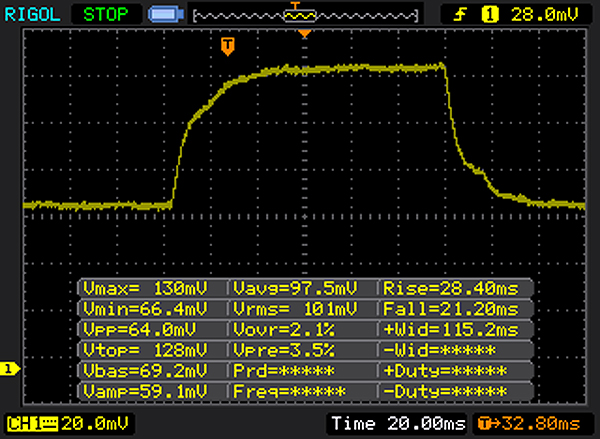Click the waveform memory overview bar
This screenshot has width=600, height=439.
click(305, 16)
